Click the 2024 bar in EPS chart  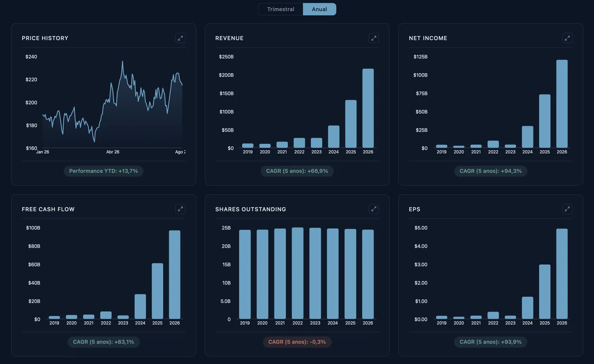[527, 308]
